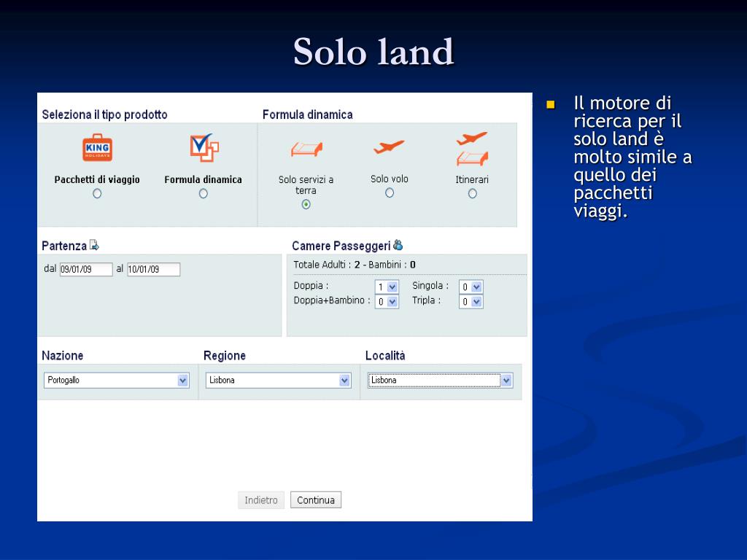Select the Itinerari radio button
The width and height of the screenshot is (747, 560).
(x=472, y=193)
